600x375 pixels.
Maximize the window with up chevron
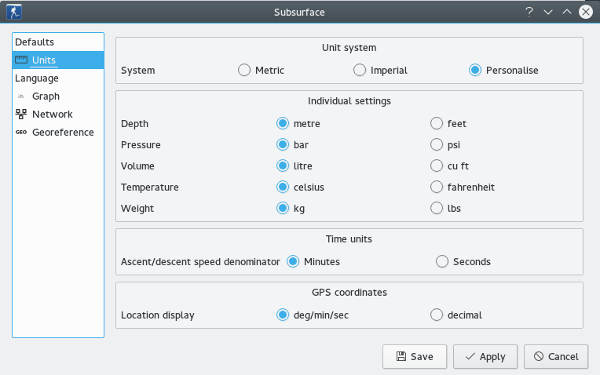567,12
